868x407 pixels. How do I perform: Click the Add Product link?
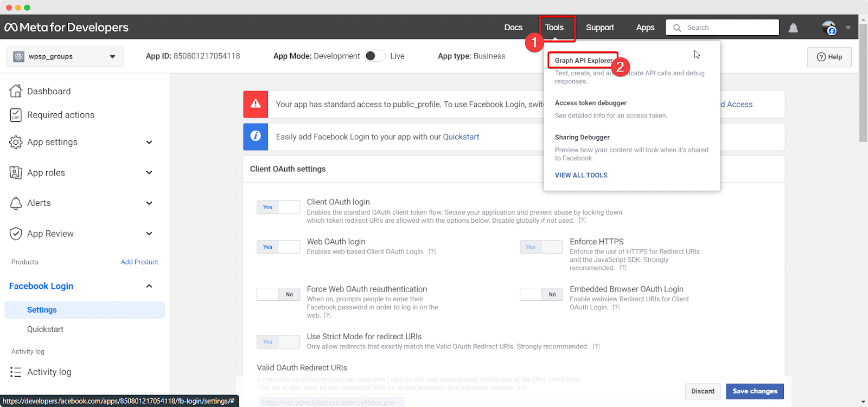click(x=139, y=262)
